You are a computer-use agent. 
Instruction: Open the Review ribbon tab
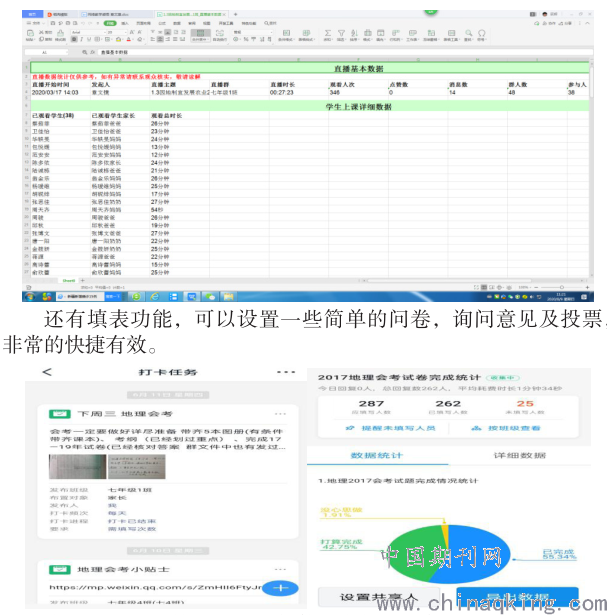point(192,23)
